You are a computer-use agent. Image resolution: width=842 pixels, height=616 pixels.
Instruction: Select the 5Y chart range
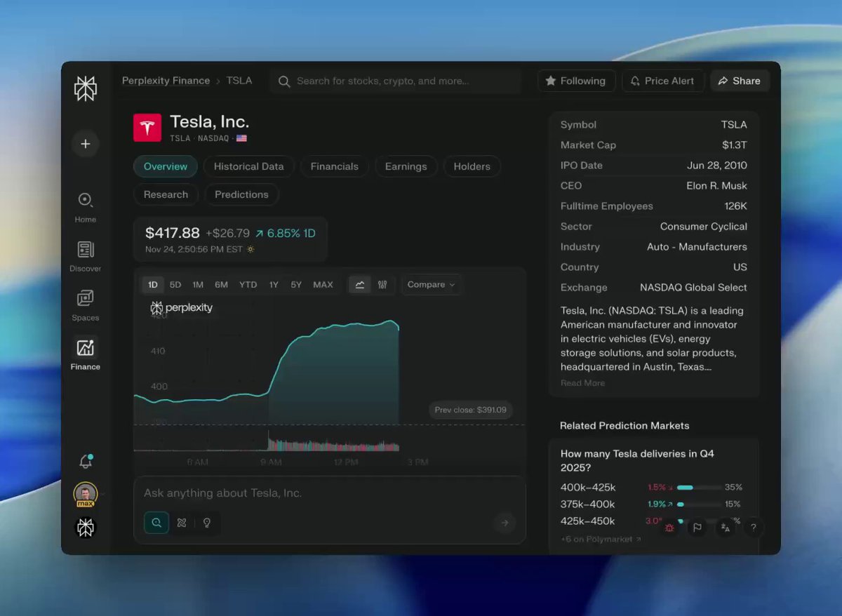pos(296,284)
